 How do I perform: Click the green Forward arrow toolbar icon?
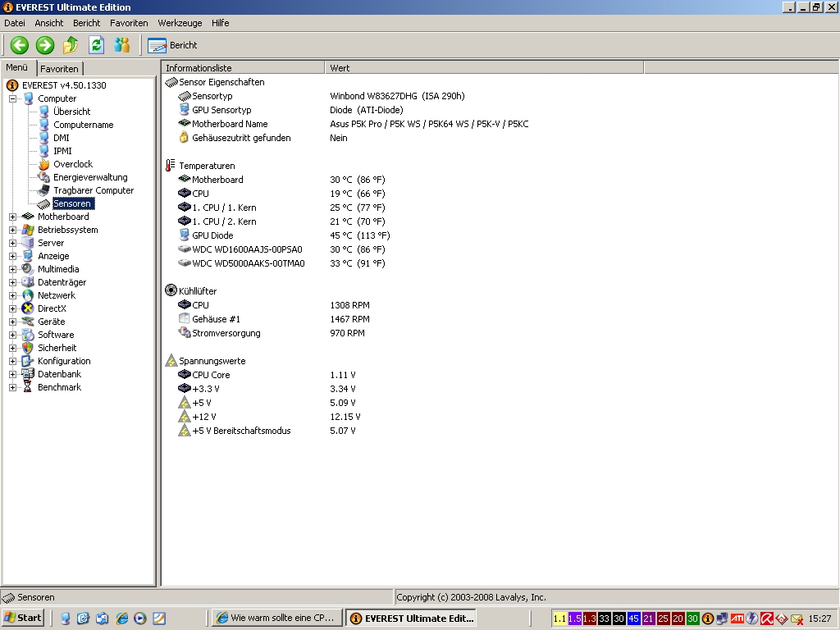coord(45,45)
